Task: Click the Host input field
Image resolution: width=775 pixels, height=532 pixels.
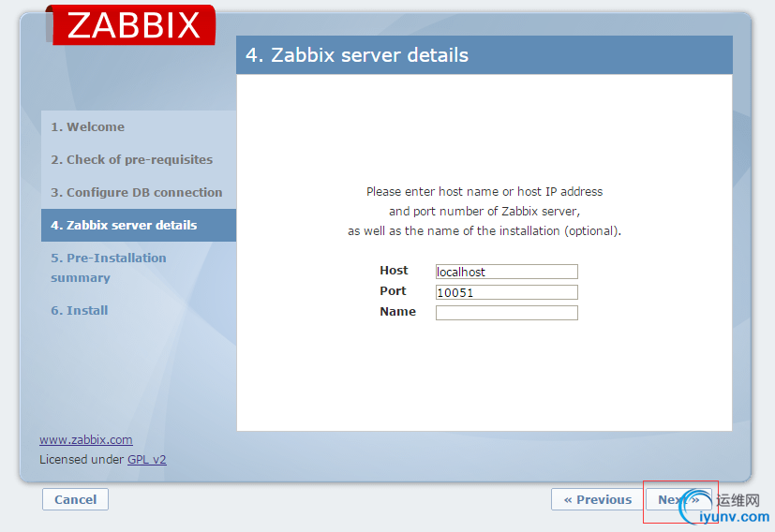Action: 507,272
